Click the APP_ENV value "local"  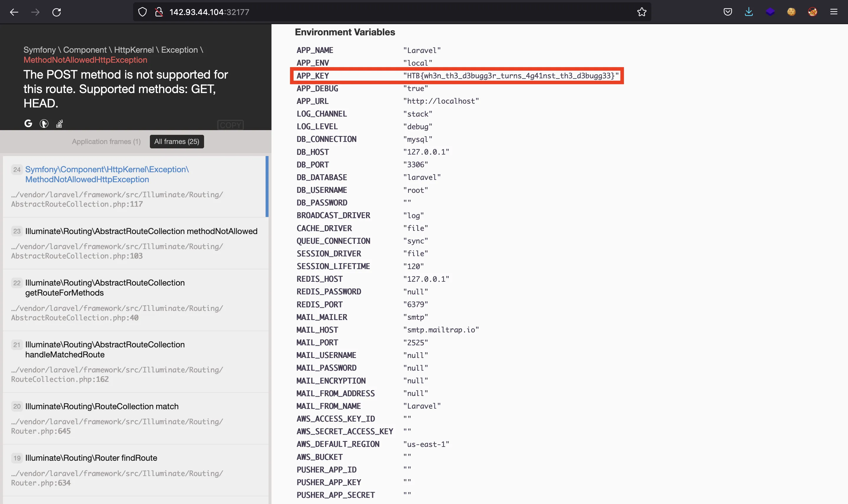click(418, 63)
